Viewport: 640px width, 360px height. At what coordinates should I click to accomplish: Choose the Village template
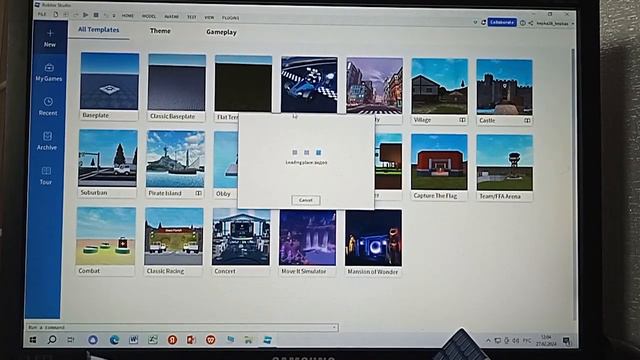[439, 91]
